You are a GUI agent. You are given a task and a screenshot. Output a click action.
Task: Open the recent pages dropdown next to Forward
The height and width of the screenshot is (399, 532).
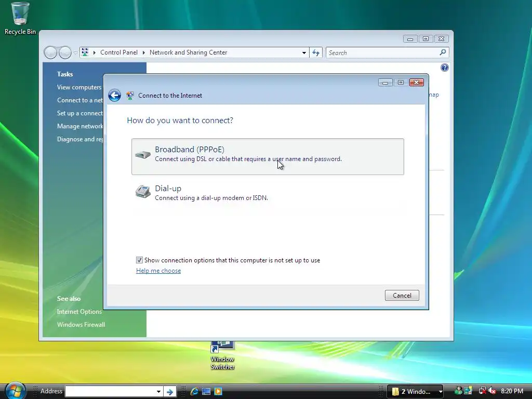[x=75, y=52]
